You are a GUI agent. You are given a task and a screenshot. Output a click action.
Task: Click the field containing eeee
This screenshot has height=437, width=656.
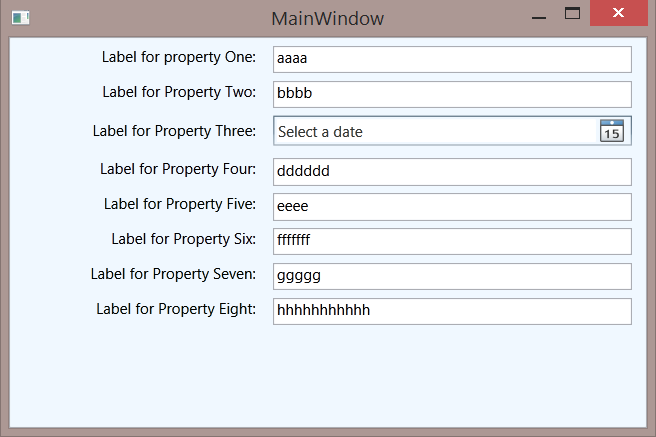(x=452, y=207)
